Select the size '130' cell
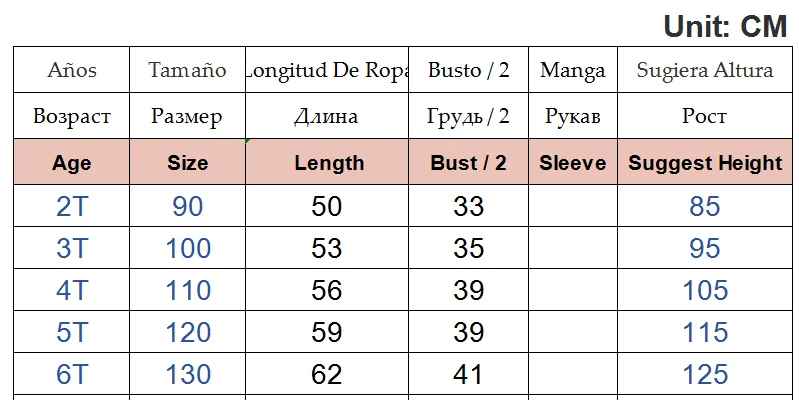The image size is (799, 400). pos(188,375)
